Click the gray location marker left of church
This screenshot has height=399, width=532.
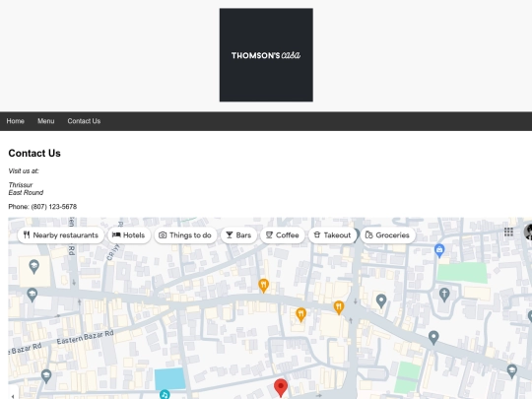pyautogui.click(x=381, y=300)
